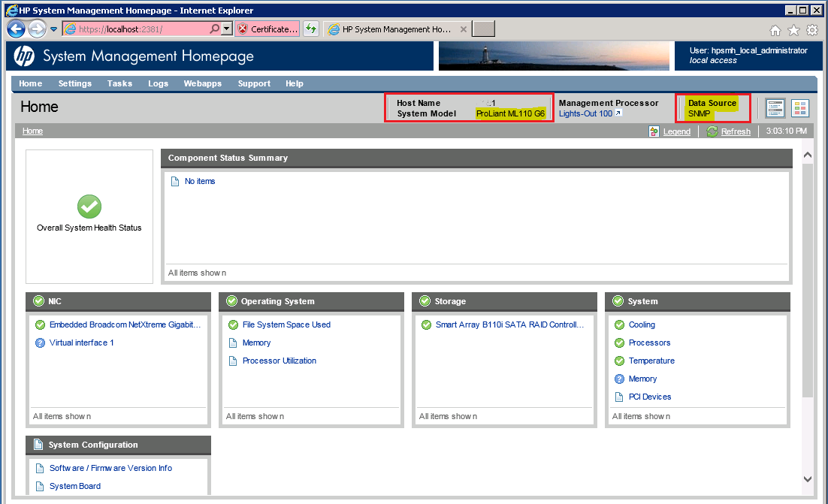Screen dimensions: 828x504
Task: Open Memory link under Operating System
Action: click(257, 343)
